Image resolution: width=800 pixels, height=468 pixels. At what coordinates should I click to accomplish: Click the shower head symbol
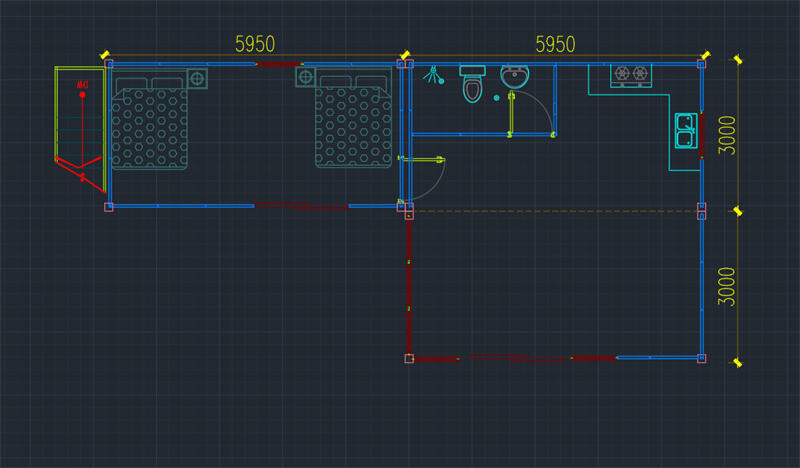tap(433, 75)
